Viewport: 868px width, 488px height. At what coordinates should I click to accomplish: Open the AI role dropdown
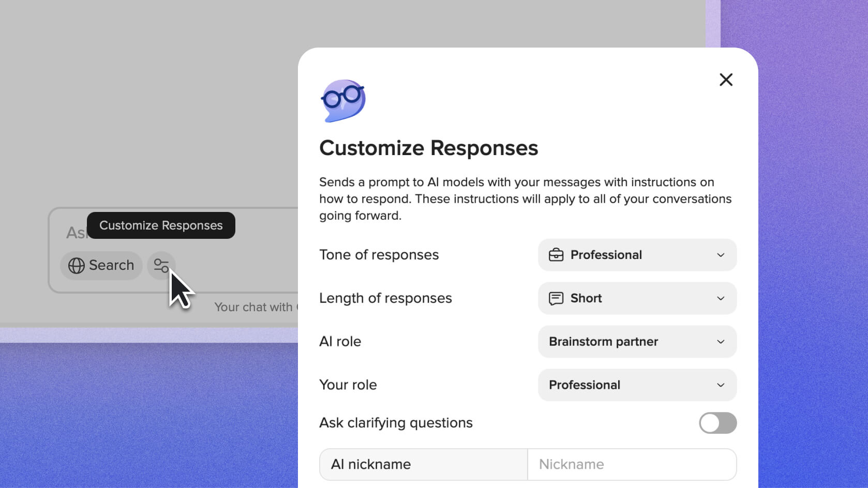(637, 342)
